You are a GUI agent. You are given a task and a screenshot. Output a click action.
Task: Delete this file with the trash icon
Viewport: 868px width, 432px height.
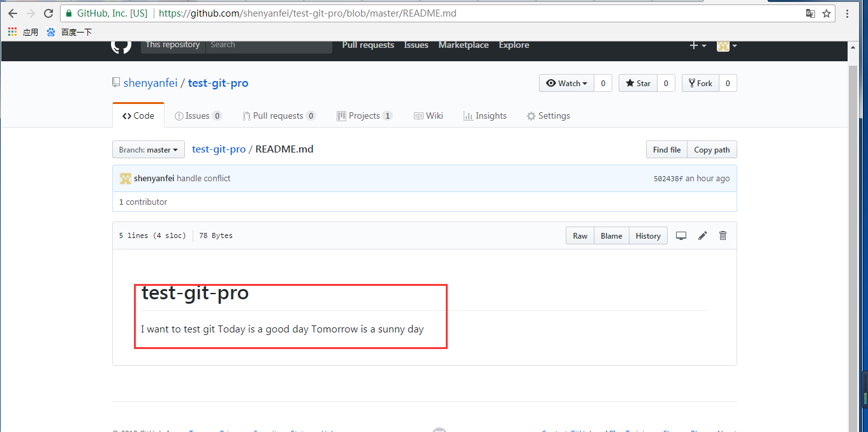[x=723, y=235]
